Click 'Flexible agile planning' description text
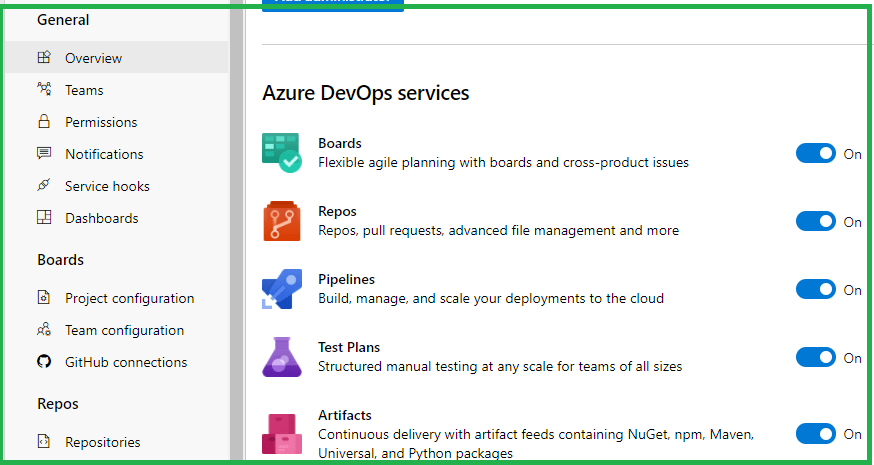 point(503,162)
